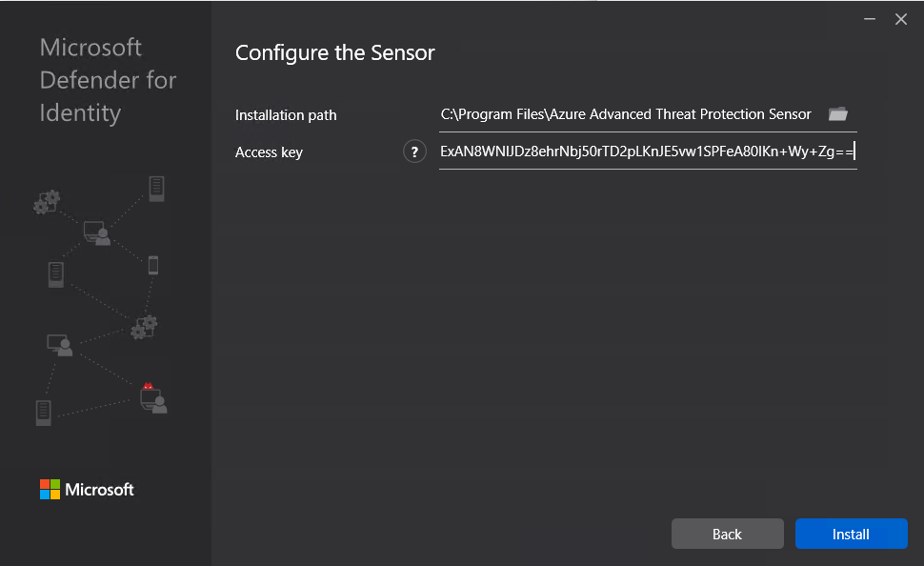The height and width of the screenshot is (566, 924).
Task: Focus the Access key input field
Action: (647, 151)
